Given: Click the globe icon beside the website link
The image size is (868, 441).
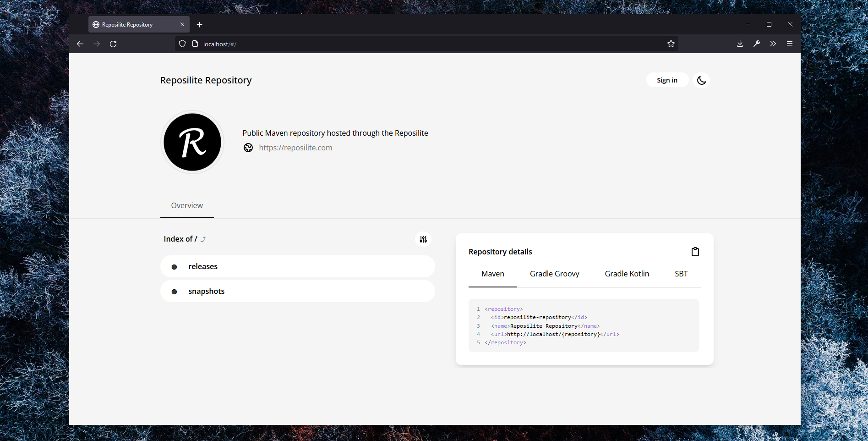Looking at the screenshot, I should click(248, 148).
